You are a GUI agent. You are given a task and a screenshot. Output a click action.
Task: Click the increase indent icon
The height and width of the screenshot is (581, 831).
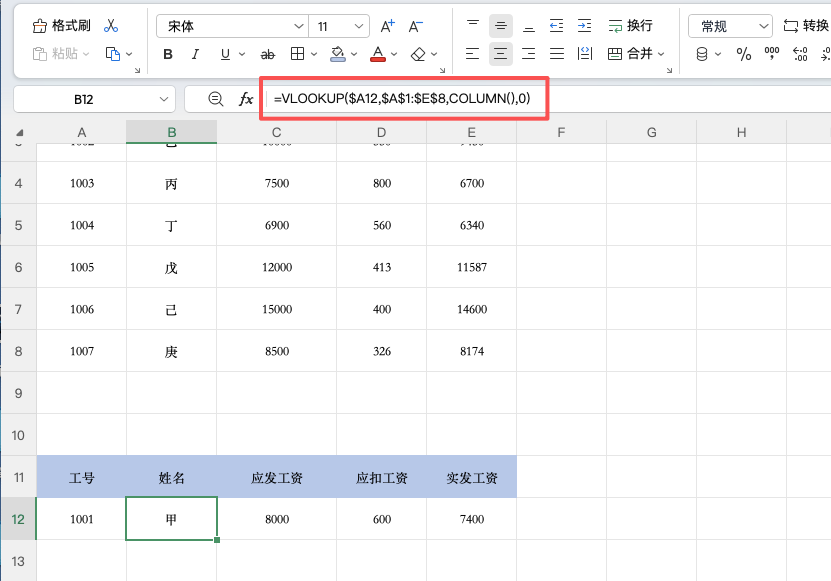tap(585, 25)
